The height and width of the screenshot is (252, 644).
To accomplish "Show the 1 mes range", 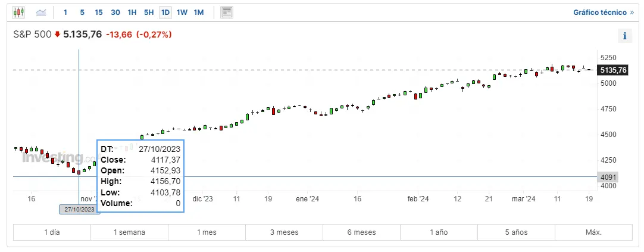I will 207,232.
